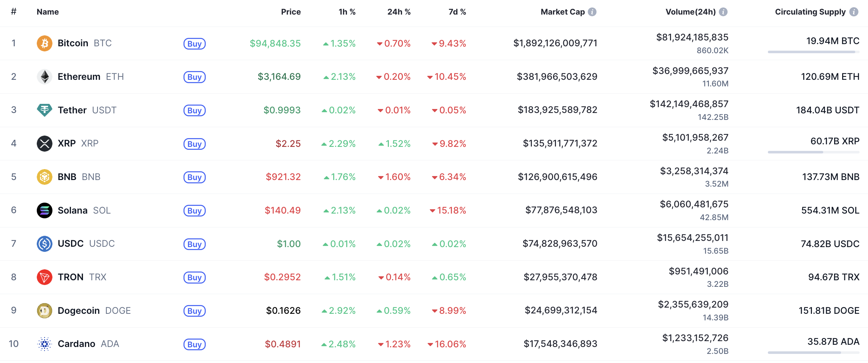Click XRP's circulating supply progress bar
The width and height of the screenshot is (868, 363).
click(x=813, y=152)
